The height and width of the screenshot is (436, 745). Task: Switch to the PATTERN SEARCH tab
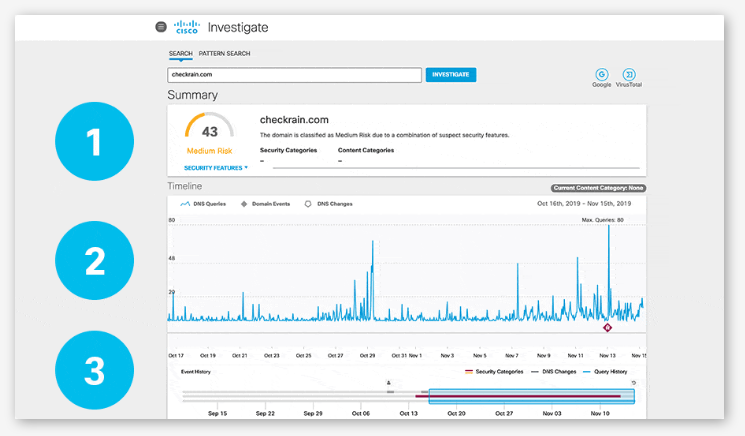coord(224,54)
